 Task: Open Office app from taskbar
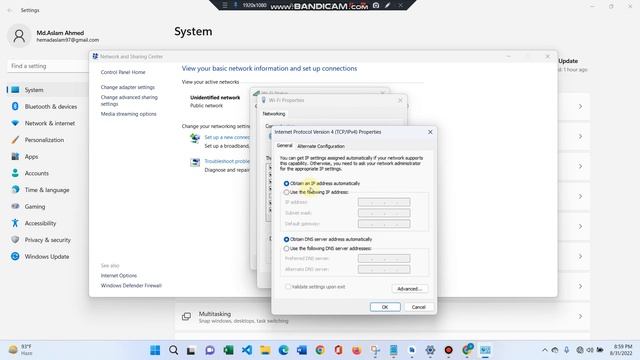tap(338, 350)
